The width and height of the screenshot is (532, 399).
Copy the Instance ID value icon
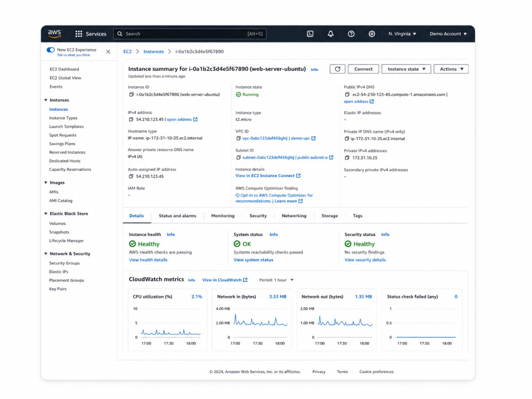[131, 94]
